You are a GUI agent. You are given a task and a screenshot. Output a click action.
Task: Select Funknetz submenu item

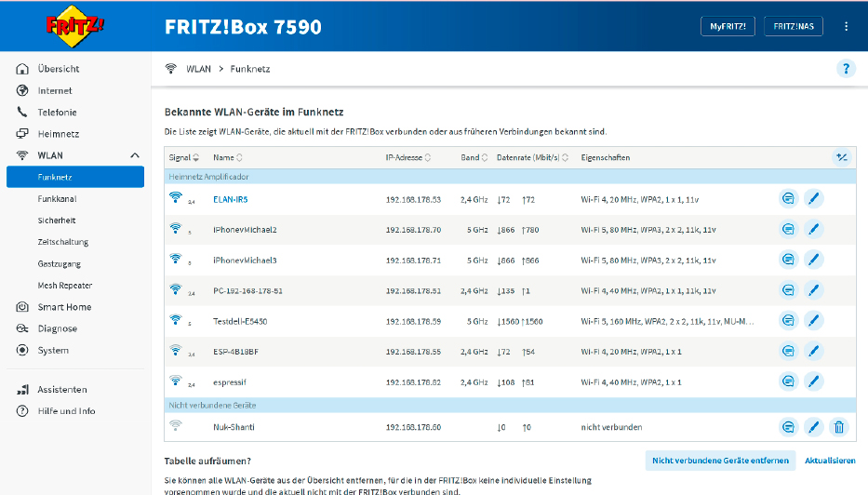[75, 177]
